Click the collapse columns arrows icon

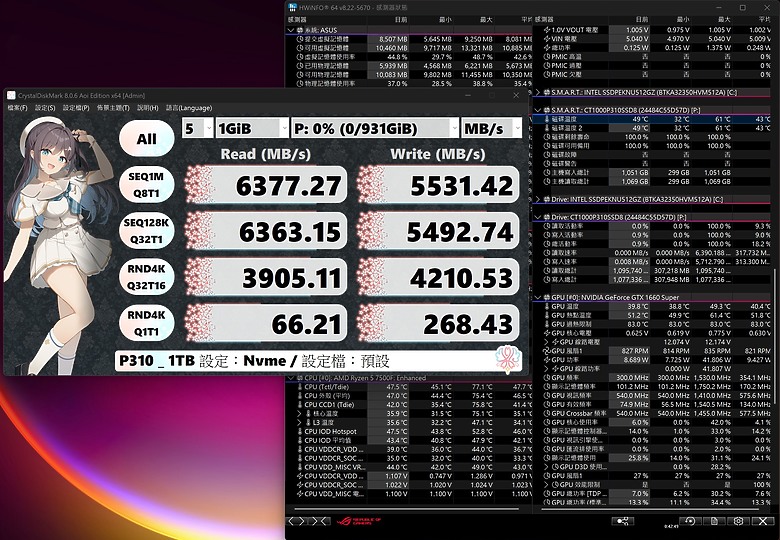[x=320, y=521]
